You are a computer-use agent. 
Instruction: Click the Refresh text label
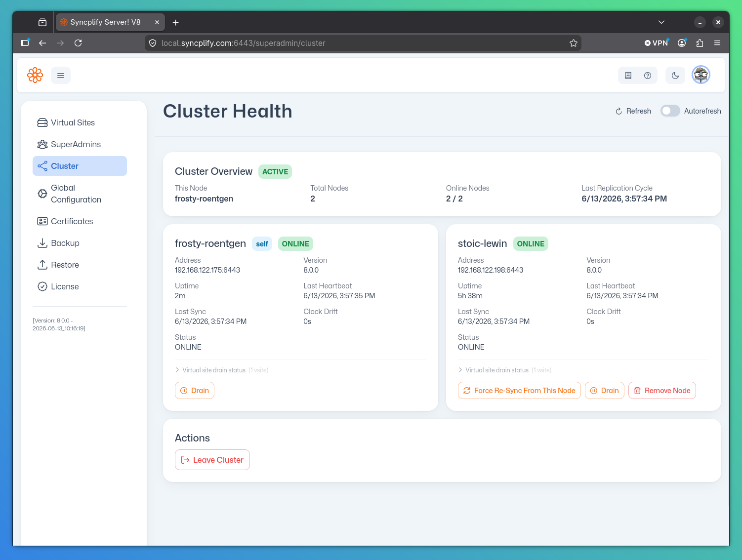pyautogui.click(x=638, y=111)
